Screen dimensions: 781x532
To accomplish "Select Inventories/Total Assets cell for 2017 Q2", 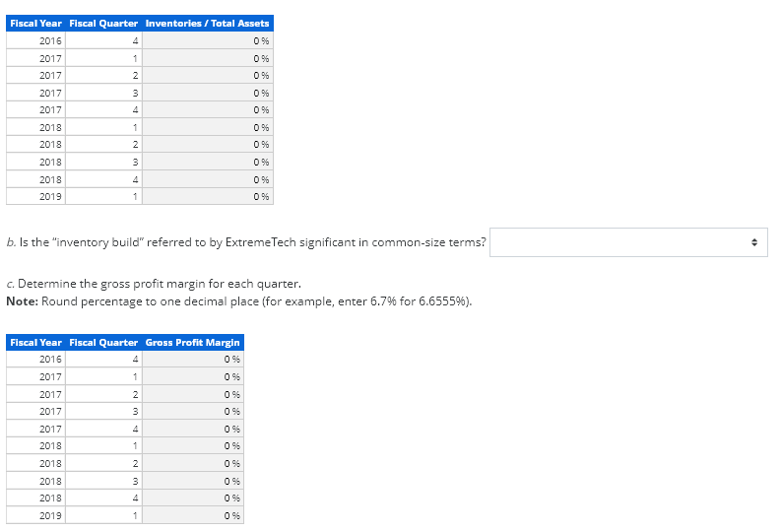I will pos(208,75).
